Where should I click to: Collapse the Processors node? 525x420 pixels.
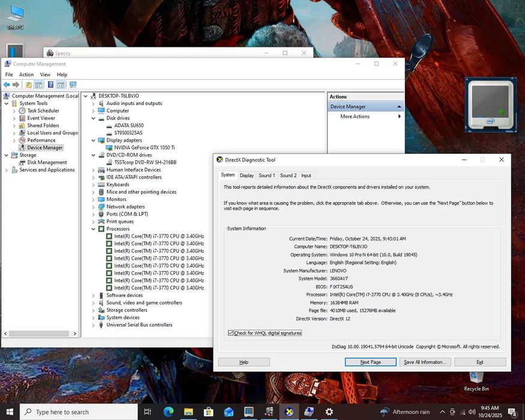coord(94,229)
